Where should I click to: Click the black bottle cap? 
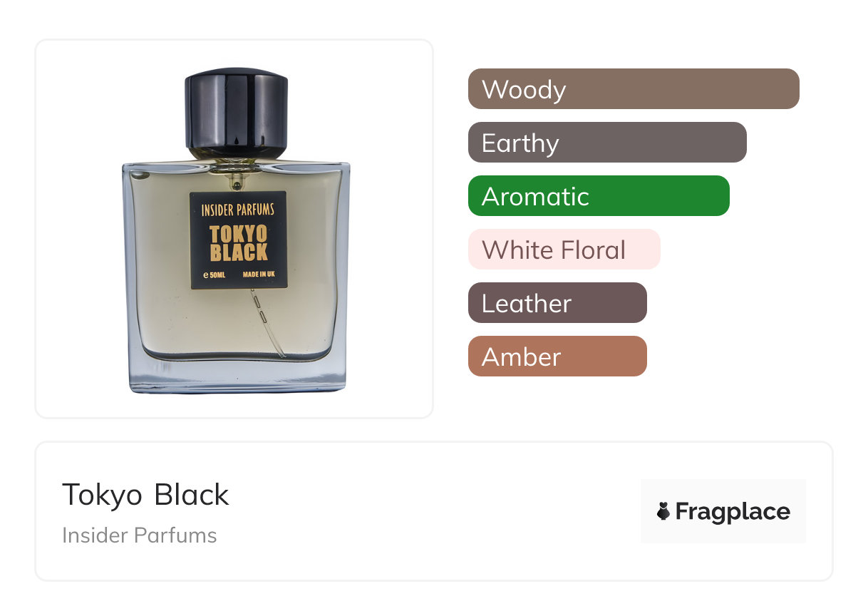click(236, 113)
